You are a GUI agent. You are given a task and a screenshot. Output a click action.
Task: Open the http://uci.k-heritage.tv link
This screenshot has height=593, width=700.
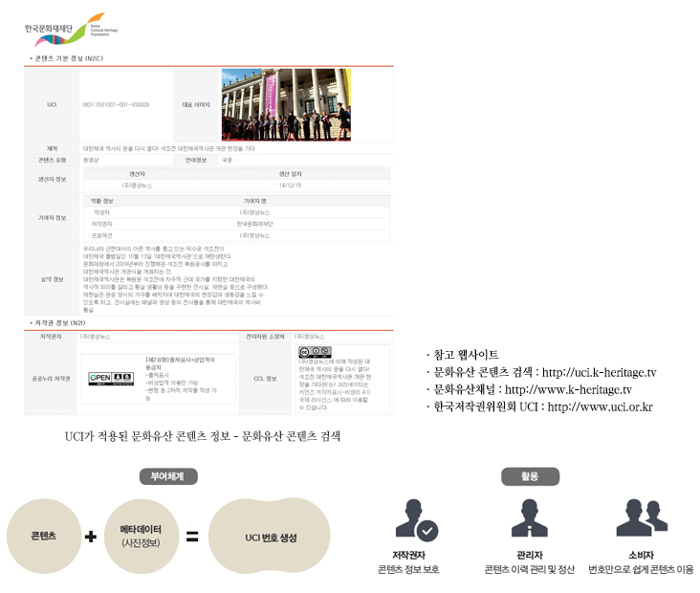click(599, 372)
